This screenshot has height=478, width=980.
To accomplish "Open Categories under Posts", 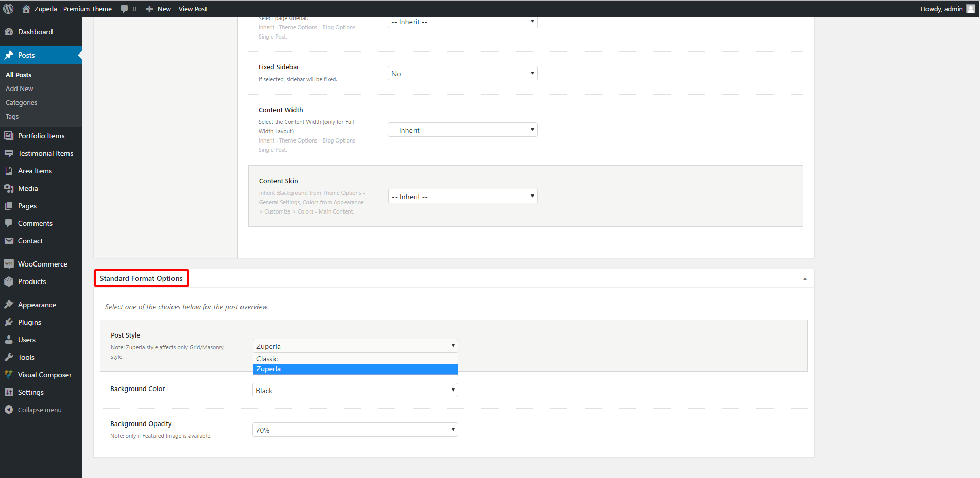I will tap(21, 102).
